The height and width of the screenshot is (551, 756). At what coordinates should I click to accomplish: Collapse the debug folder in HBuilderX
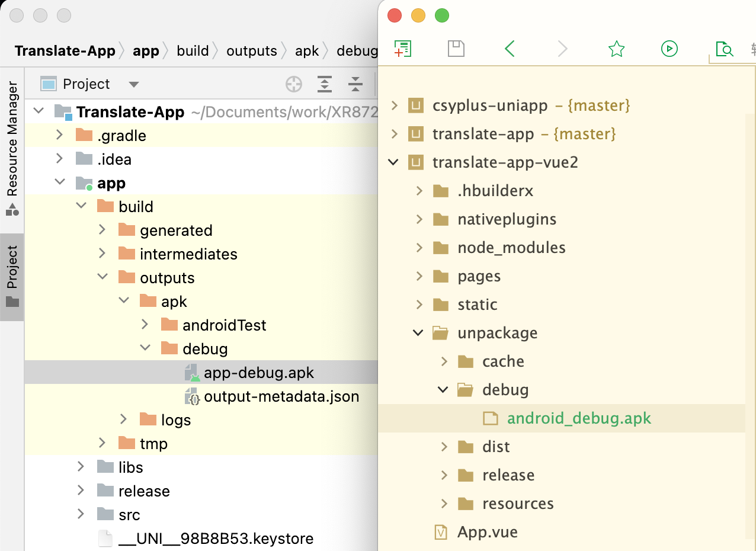(443, 390)
